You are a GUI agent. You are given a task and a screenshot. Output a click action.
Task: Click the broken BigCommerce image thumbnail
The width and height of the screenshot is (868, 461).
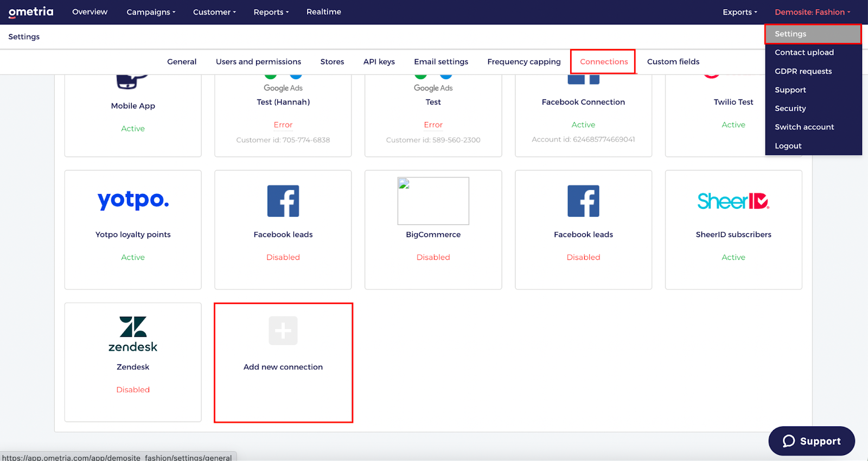click(x=433, y=201)
